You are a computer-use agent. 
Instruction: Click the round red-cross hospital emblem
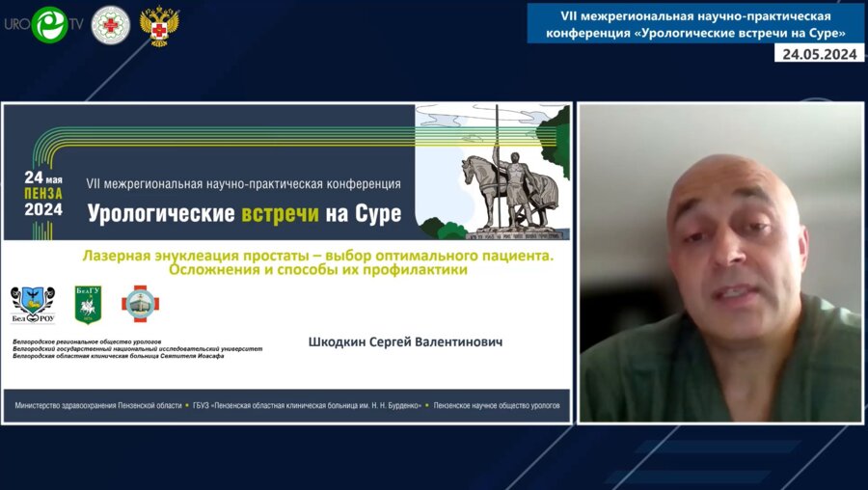pos(111,25)
